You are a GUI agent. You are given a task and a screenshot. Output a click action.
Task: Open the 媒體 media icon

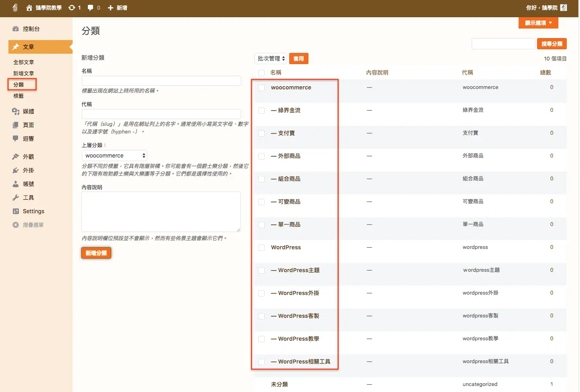pos(16,111)
